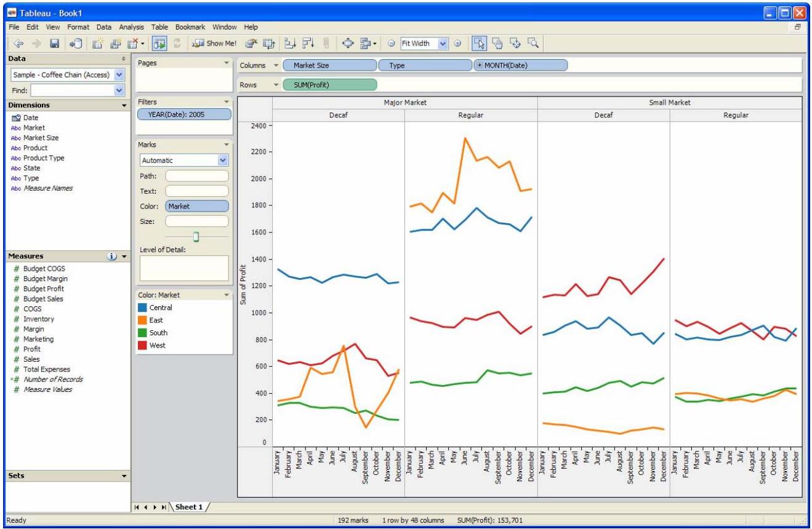The image size is (812, 529).
Task: Open the Sample - Coffee Chain data source dropdown
Action: click(x=119, y=75)
